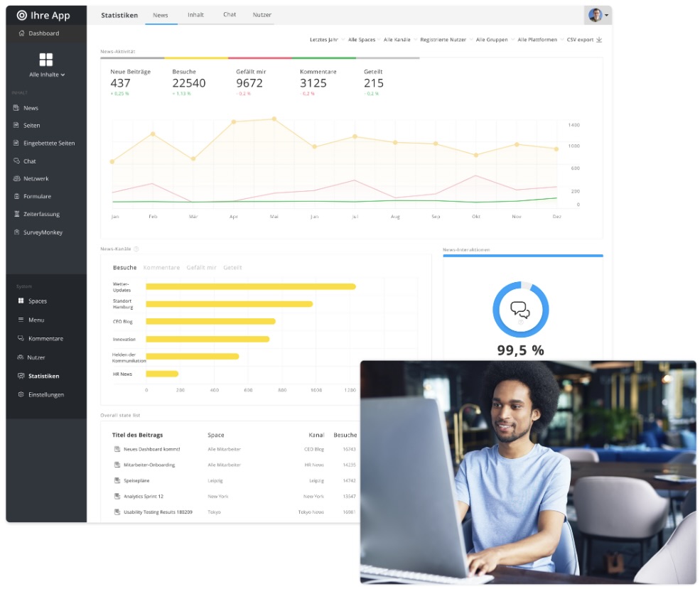Select Seiten from the sidebar
This screenshot has width=700, height=589.
[31, 125]
